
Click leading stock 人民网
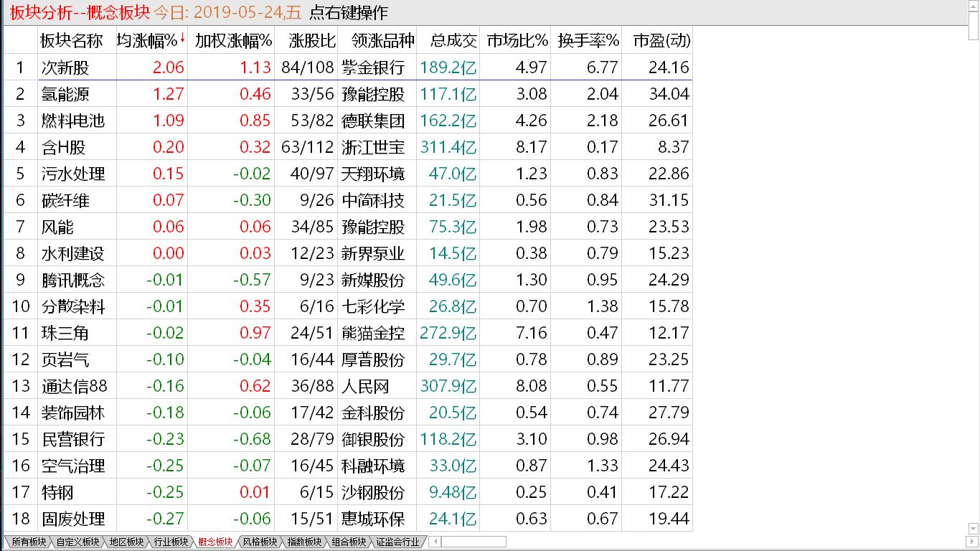[365, 386]
